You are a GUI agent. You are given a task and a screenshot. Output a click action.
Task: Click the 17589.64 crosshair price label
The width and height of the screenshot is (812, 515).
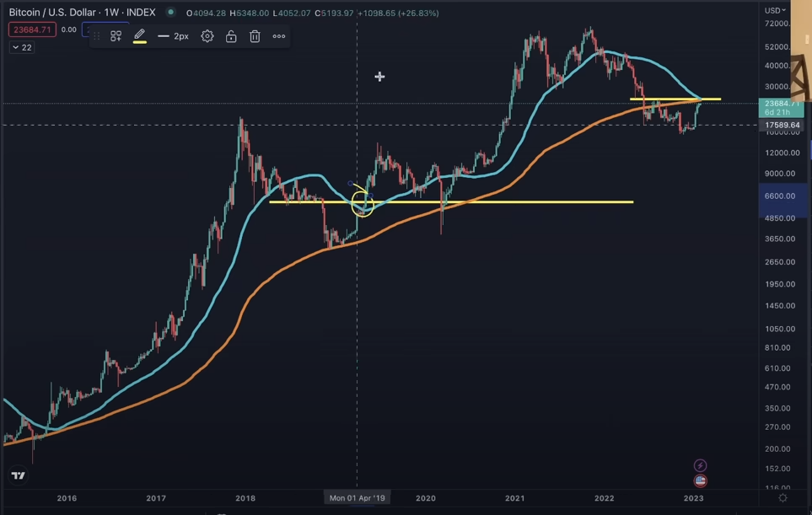(x=782, y=126)
